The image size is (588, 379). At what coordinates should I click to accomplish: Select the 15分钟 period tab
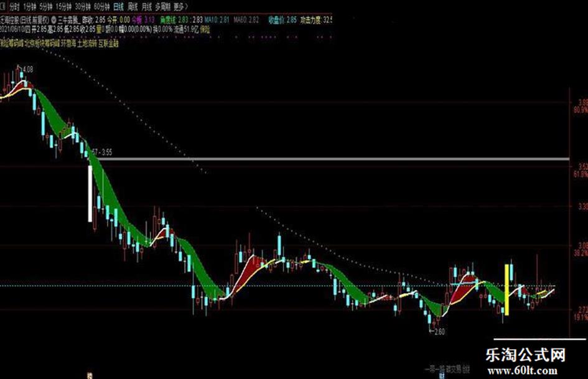point(63,6)
